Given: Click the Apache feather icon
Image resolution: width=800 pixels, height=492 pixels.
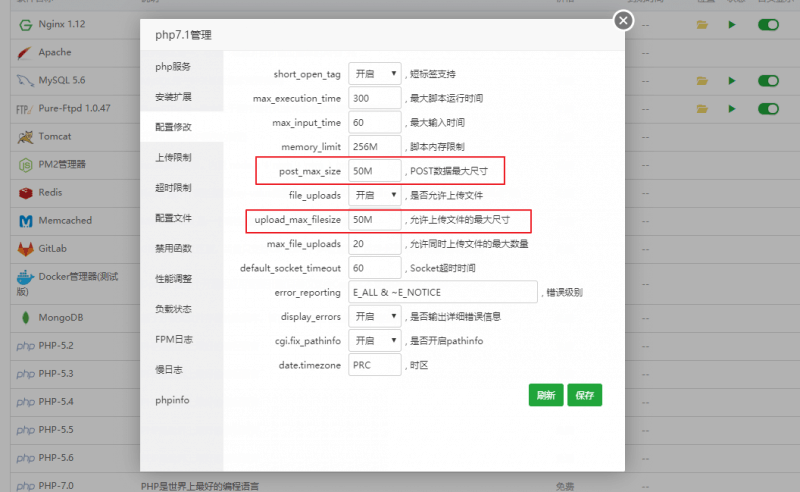Looking at the screenshot, I should tap(25, 53).
